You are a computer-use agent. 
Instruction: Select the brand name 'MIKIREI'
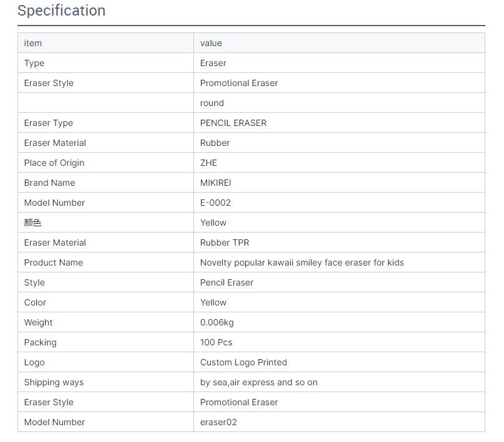[x=215, y=183]
